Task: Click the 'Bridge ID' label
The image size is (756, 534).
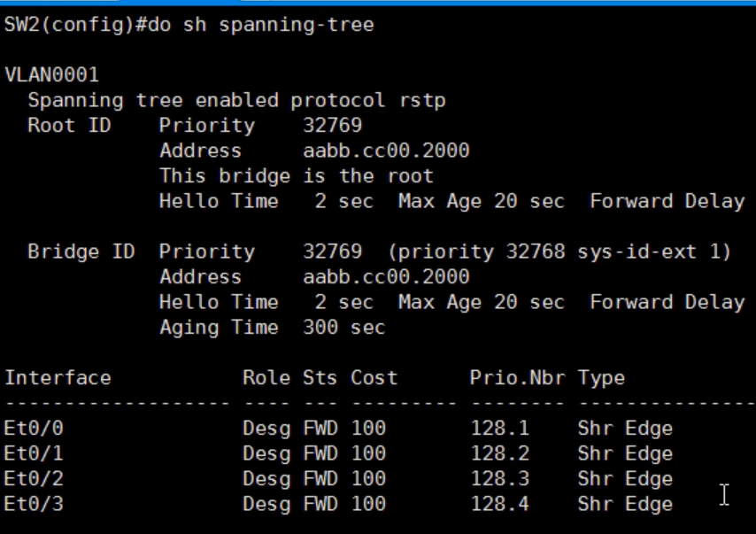Action: tap(81, 252)
